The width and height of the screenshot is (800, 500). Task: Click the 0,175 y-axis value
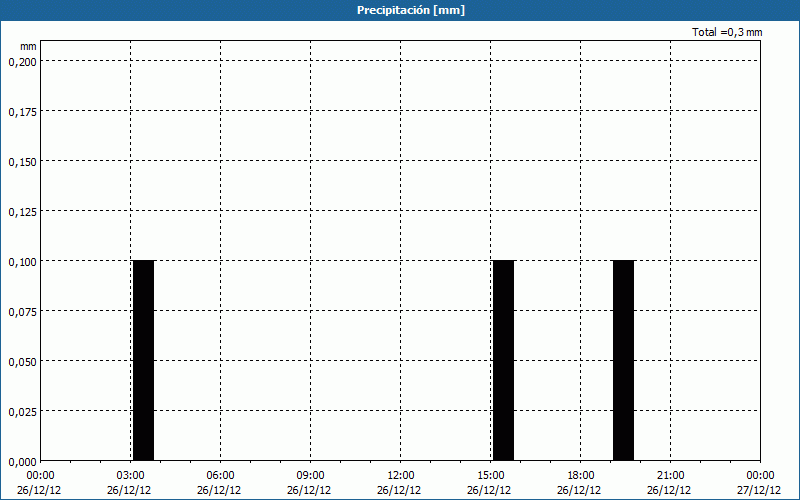coord(22,112)
